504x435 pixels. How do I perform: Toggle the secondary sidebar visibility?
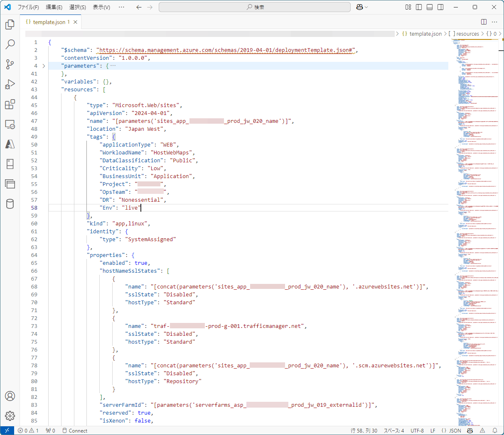tap(440, 7)
